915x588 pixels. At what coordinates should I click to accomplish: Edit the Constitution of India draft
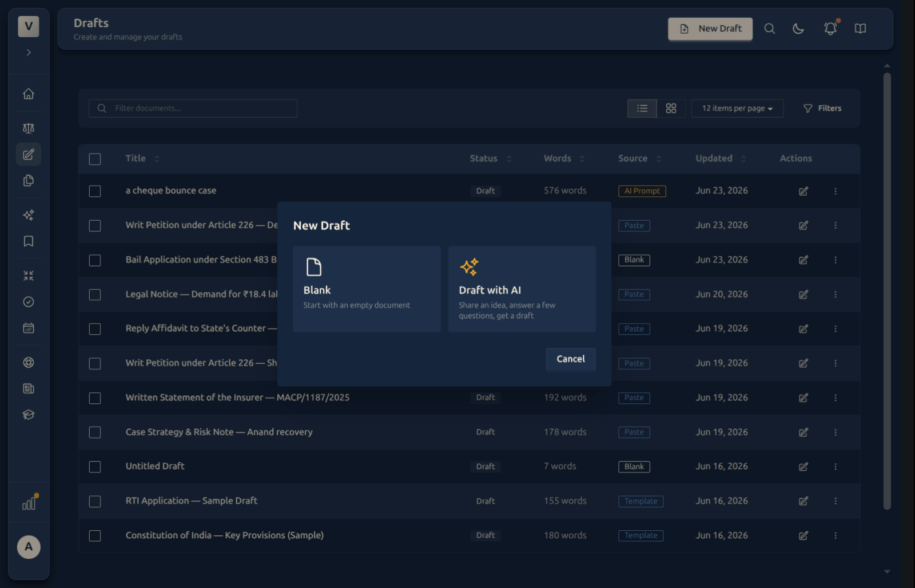(x=803, y=536)
